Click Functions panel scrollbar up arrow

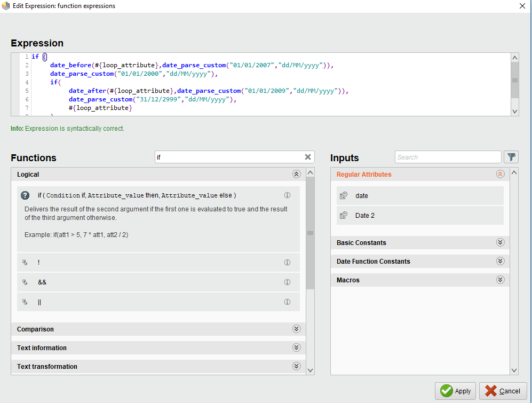(310, 172)
